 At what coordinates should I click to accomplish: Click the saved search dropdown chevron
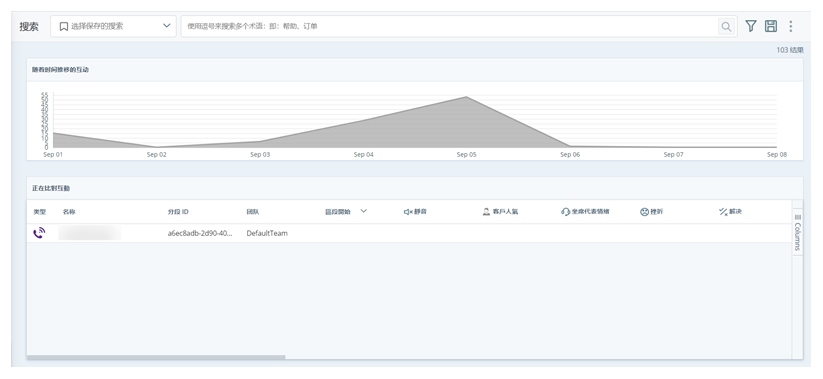(x=167, y=26)
